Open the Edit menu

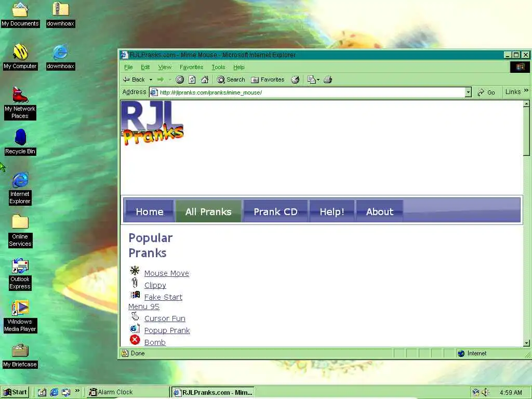[145, 67]
